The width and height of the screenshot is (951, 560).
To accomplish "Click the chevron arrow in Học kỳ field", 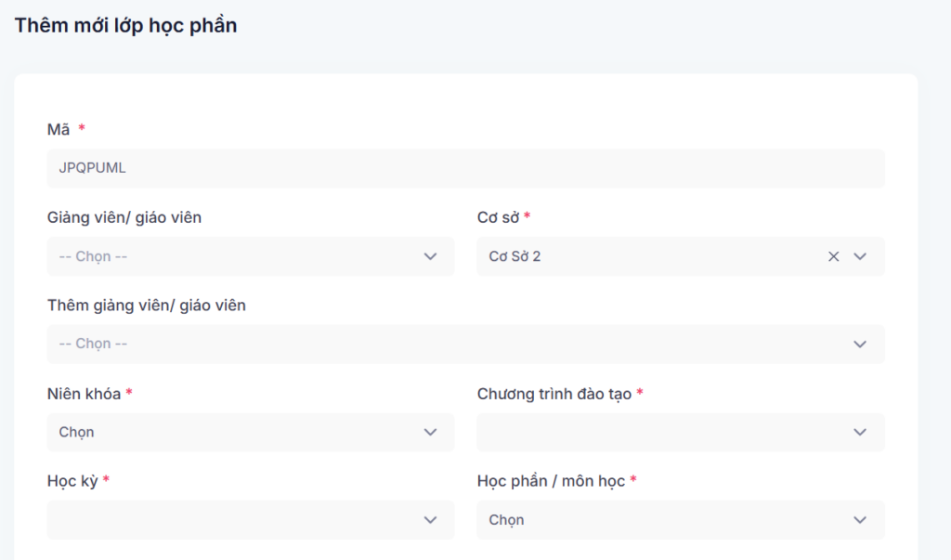I will point(430,520).
